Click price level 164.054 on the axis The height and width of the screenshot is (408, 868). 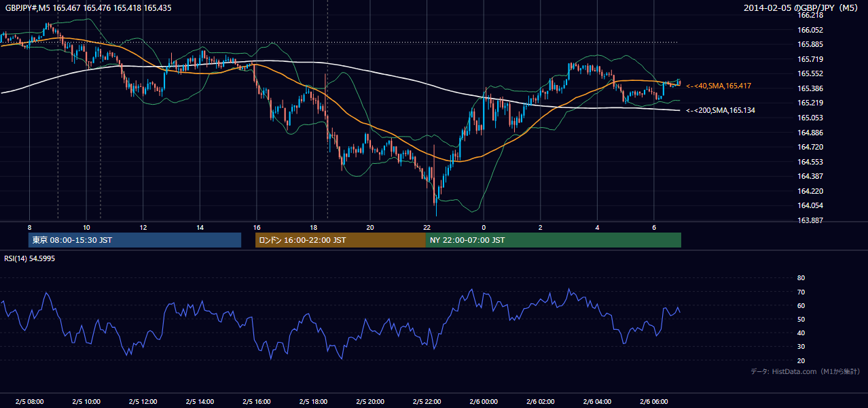(810, 205)
